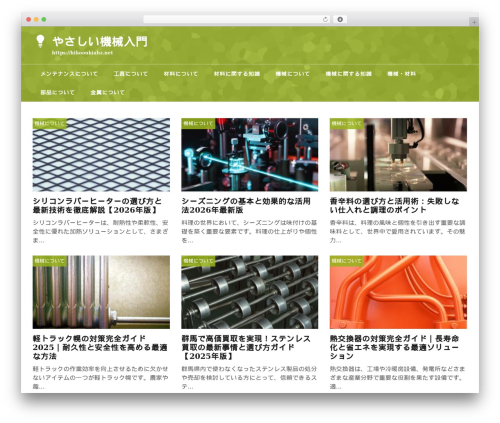Open the 部品について menu item
Screen dimensions: 500x423
point(57,92)
